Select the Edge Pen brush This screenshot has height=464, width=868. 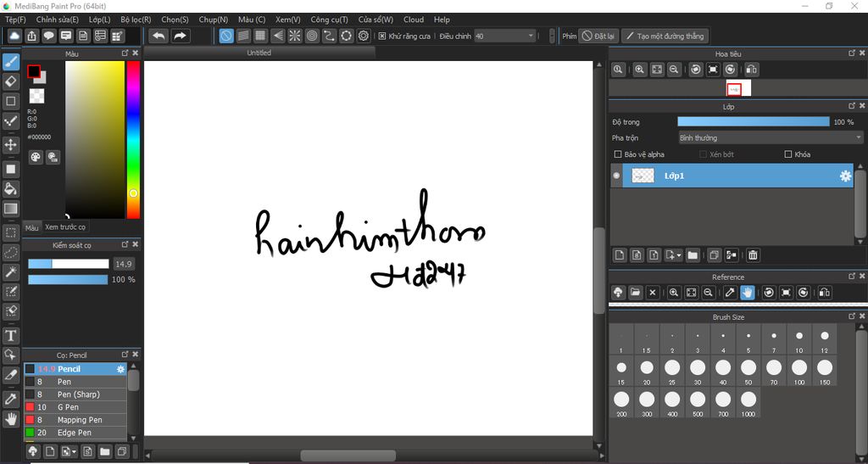pyautogui.click(x=75, y=433)
